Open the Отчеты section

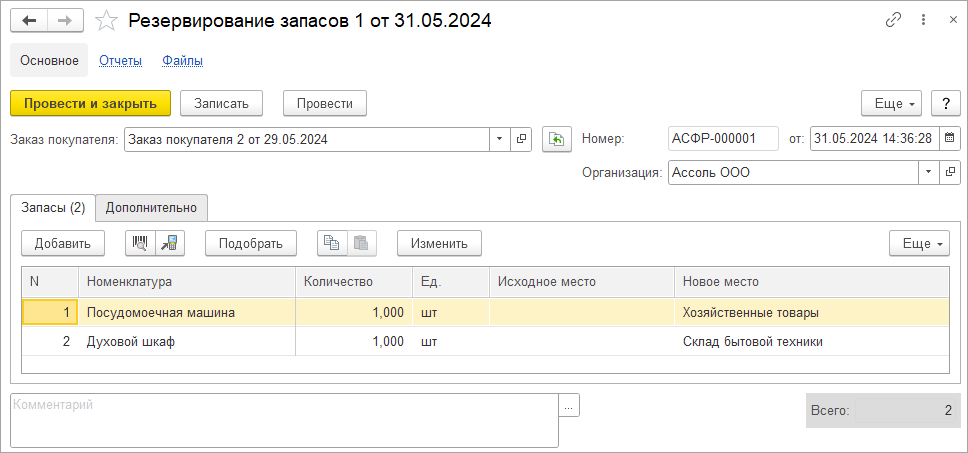click(120, 61)
